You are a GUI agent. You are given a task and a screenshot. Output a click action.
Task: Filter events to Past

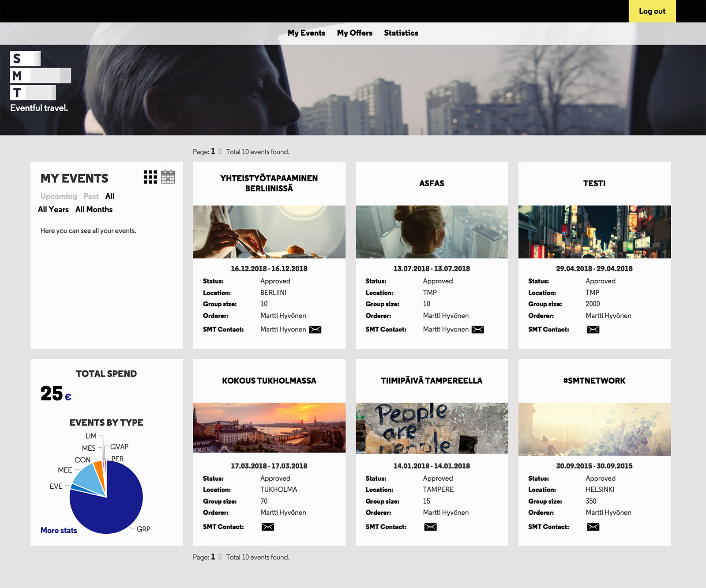click(x=91, y=196)
